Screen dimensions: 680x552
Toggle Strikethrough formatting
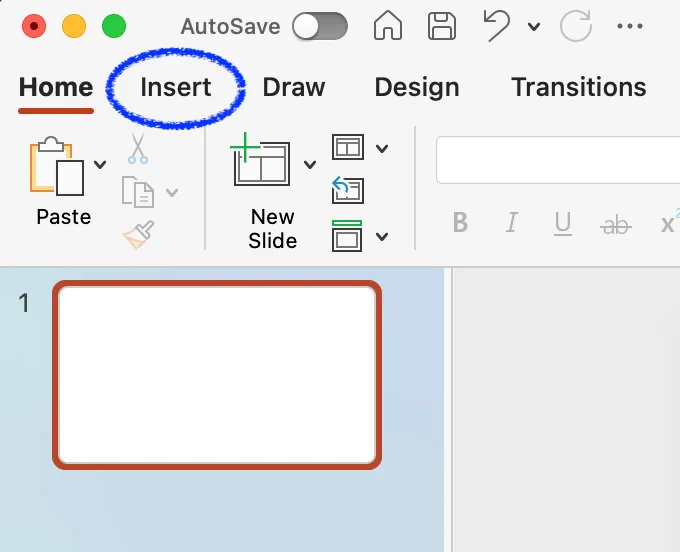click(x=616, y=225)
